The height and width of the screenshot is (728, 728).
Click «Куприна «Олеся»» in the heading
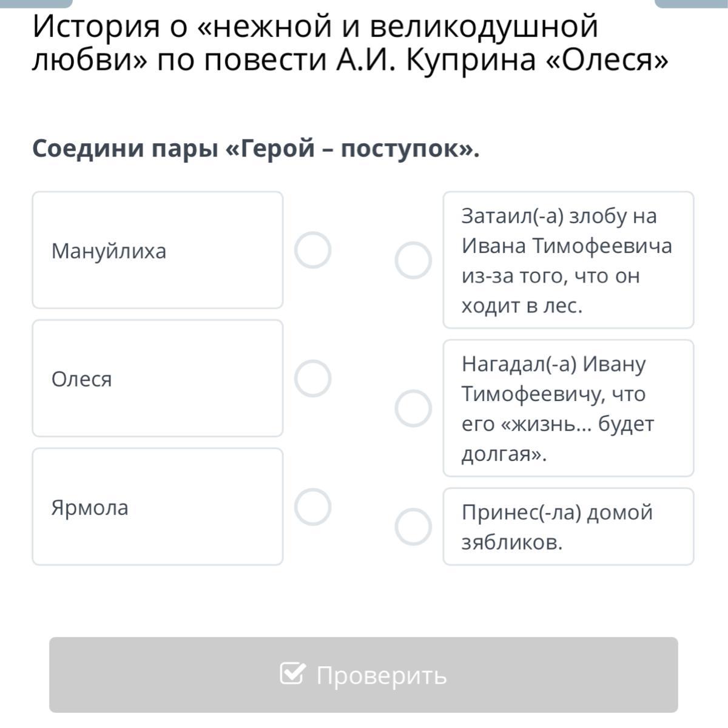tap(537, 59)
